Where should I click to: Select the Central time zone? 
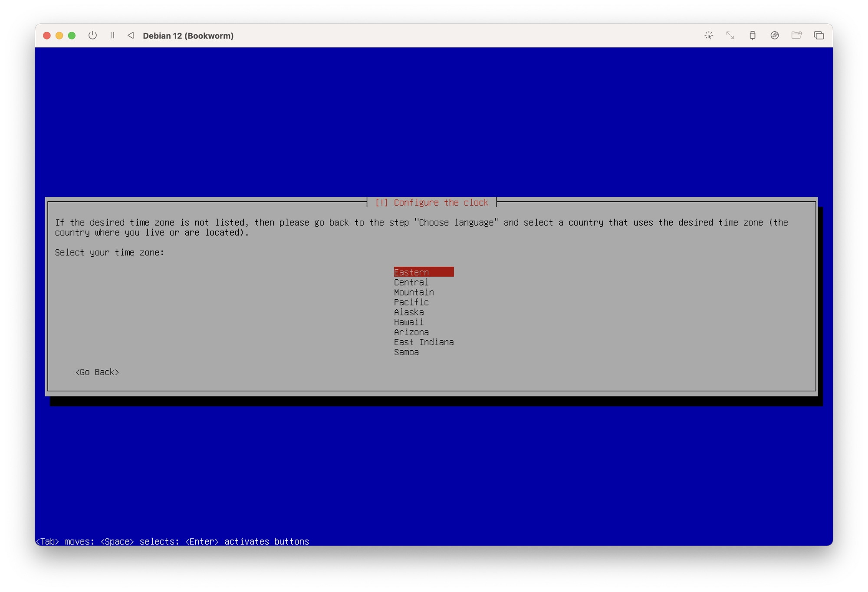coord(411,282)
